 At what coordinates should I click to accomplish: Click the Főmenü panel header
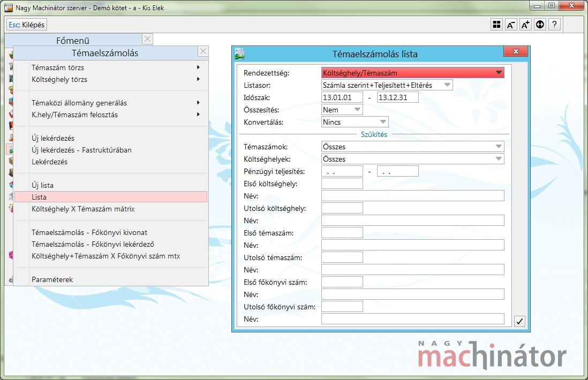(73, 40)
